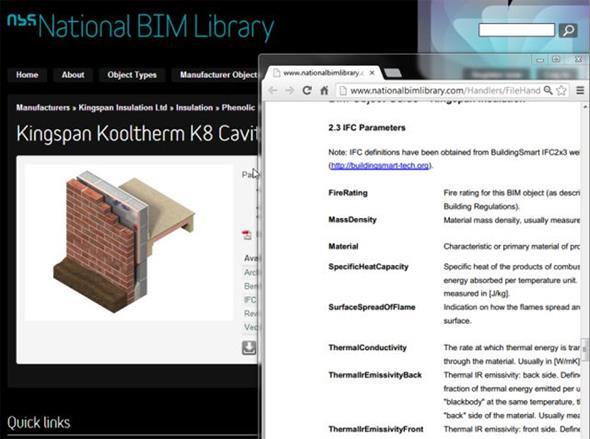This screenshot has height=439, width=590.
Task: Open the Object Types menu
Action: 132,75
